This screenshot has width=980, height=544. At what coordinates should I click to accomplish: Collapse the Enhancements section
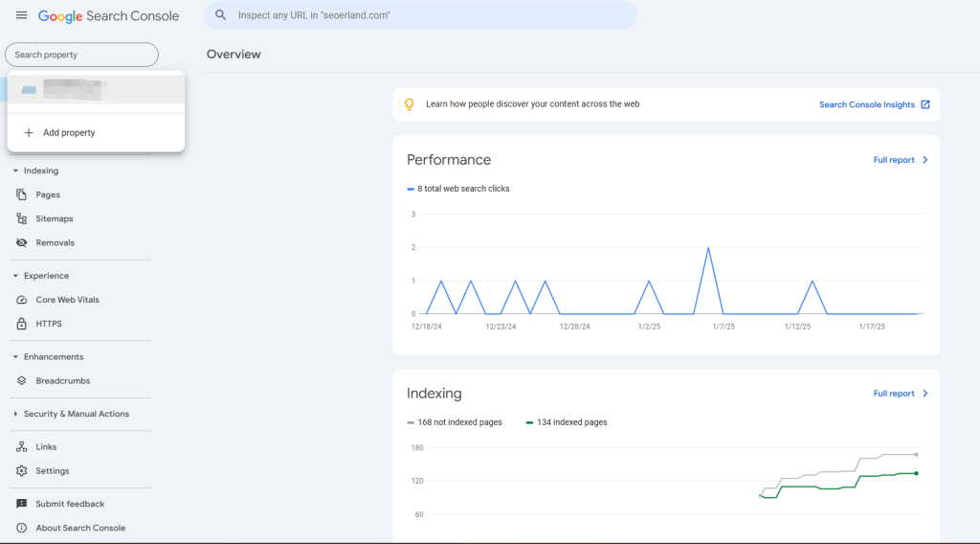(15, 356)
